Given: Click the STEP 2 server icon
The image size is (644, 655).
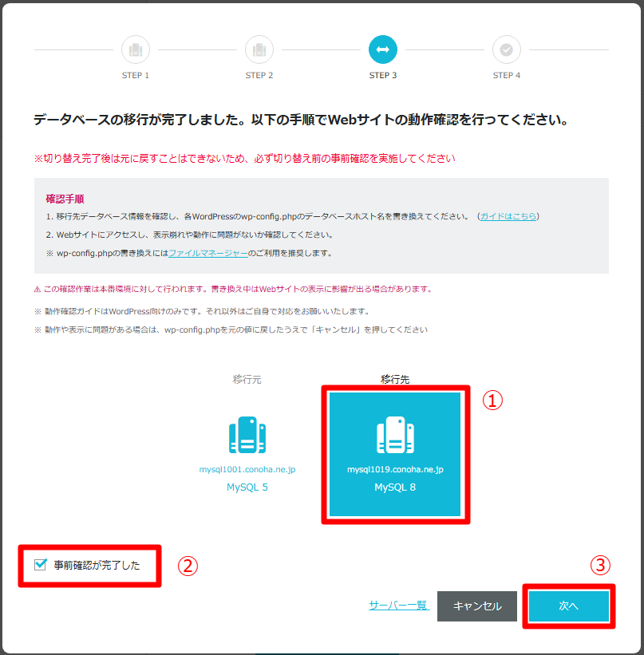Looking at the screenshot, I should click(259, 49).
